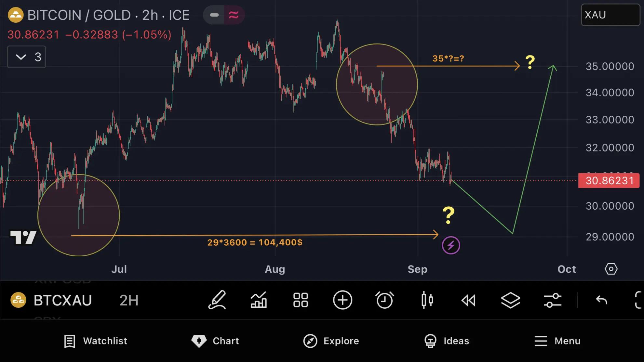This screenshot has height=362, width=644.
Task: Click the purple lightning event marker
Action: pyautogui.click(x=451, y=245)
